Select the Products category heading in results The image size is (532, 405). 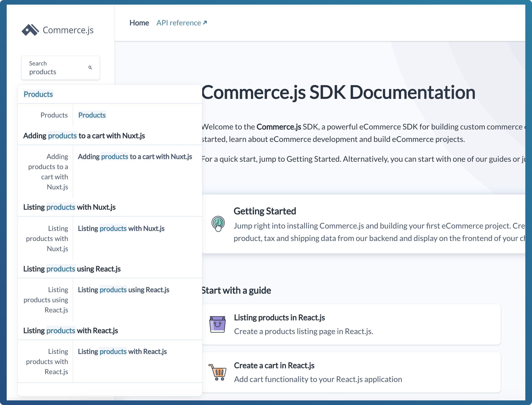[x=38, y=94]
